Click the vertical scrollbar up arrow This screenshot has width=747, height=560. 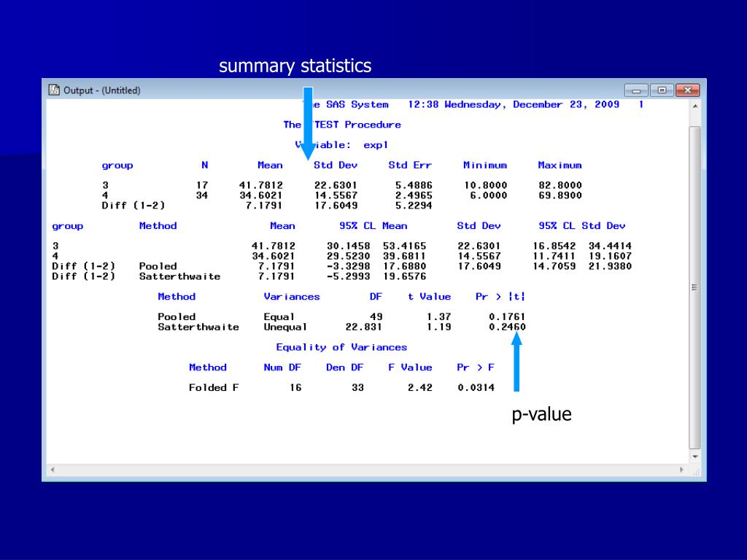coord(695,106)
